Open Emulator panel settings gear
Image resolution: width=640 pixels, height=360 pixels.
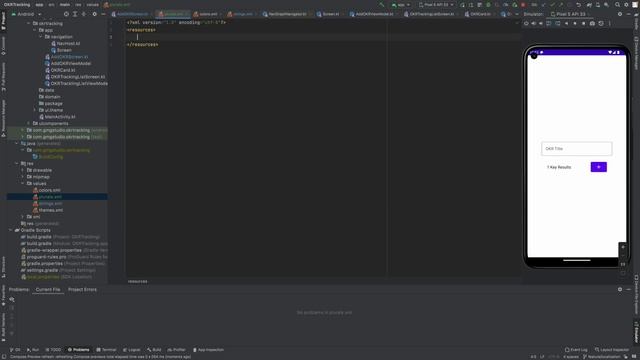pos(620,14)
